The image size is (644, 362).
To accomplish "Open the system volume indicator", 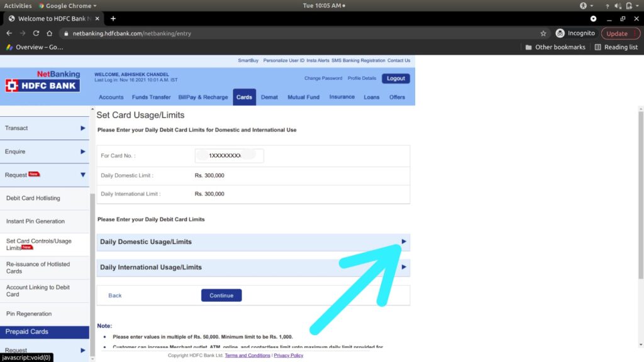I will coord(618,6).
